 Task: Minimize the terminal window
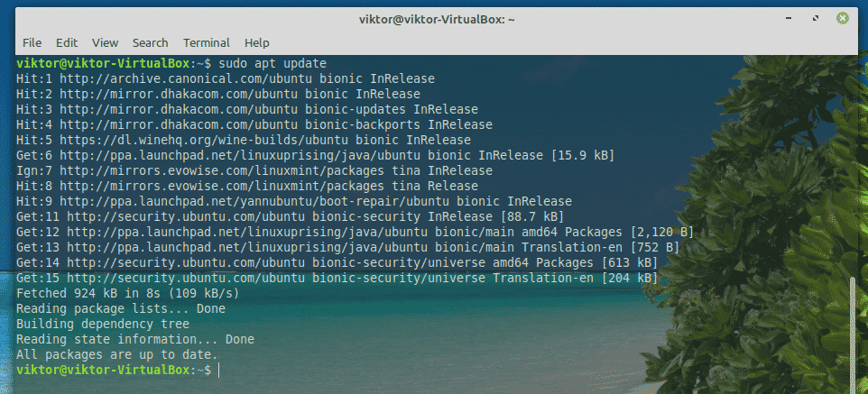[x=788, y=19]
